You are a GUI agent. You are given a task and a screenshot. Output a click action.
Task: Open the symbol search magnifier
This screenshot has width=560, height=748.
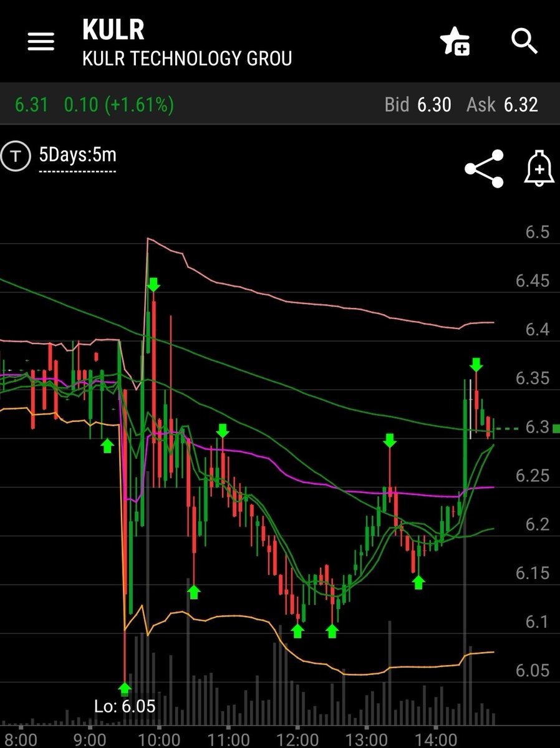coord(524,42)
